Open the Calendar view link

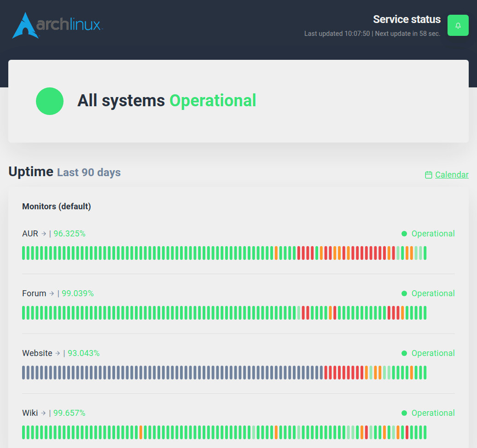[x=452, y=174]
